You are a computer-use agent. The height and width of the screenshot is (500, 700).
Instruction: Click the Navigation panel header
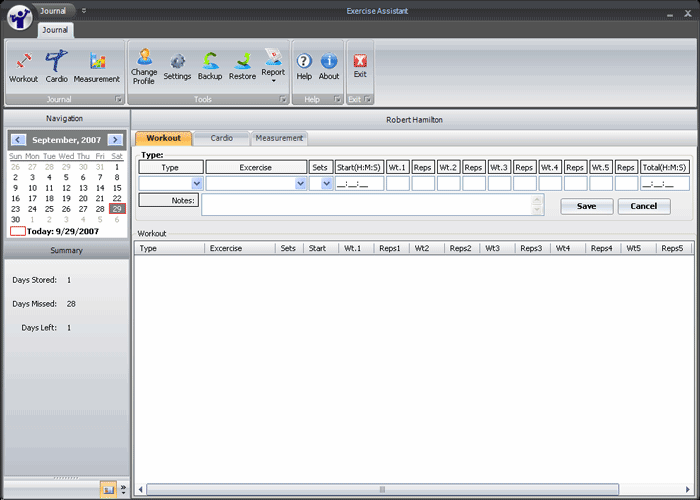pyautogui.click(x=65, y=118)
